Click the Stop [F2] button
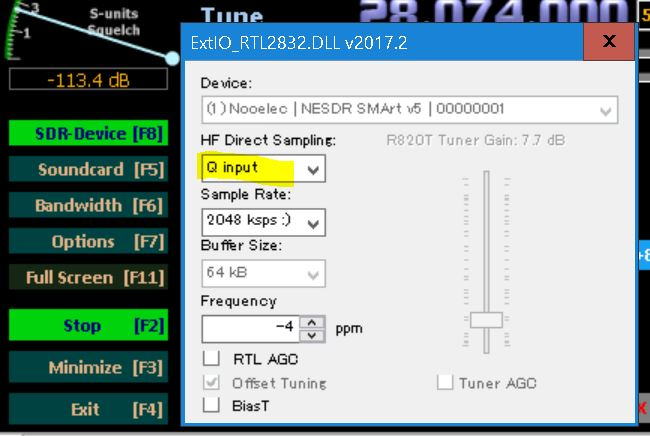 tap(88, 325)
